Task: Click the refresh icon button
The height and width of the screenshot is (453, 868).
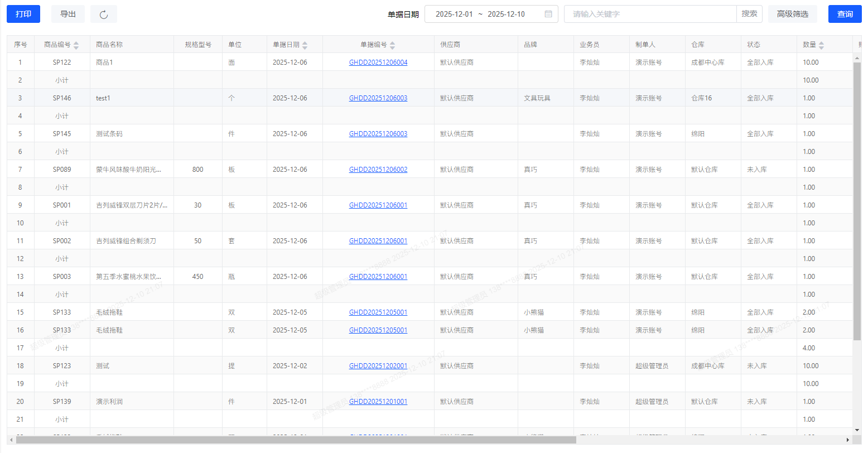Action: [103, 15]
